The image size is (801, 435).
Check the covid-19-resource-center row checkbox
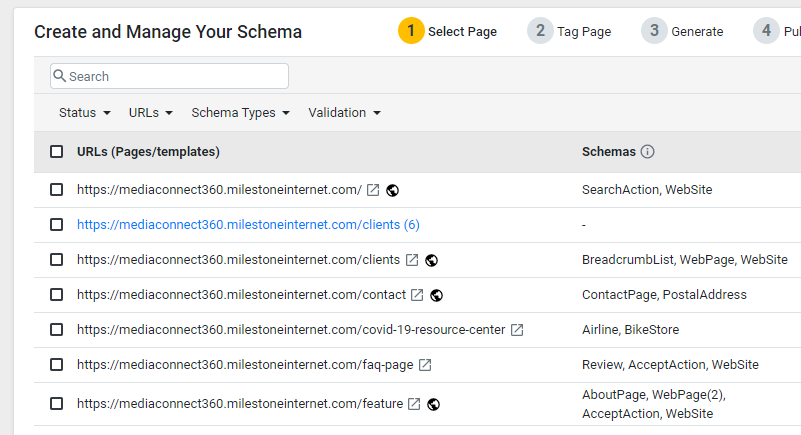(57, 329)
